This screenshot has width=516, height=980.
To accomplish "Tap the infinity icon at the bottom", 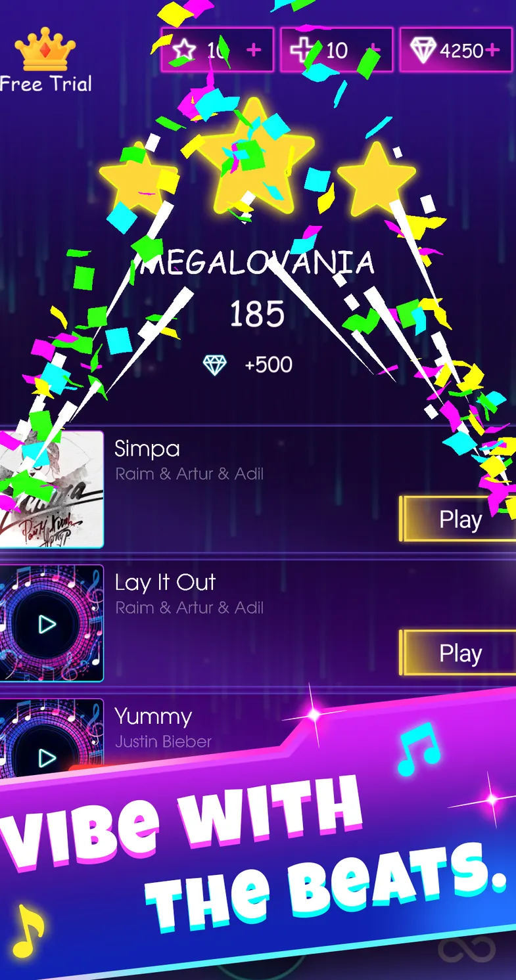I will point(467,950).
